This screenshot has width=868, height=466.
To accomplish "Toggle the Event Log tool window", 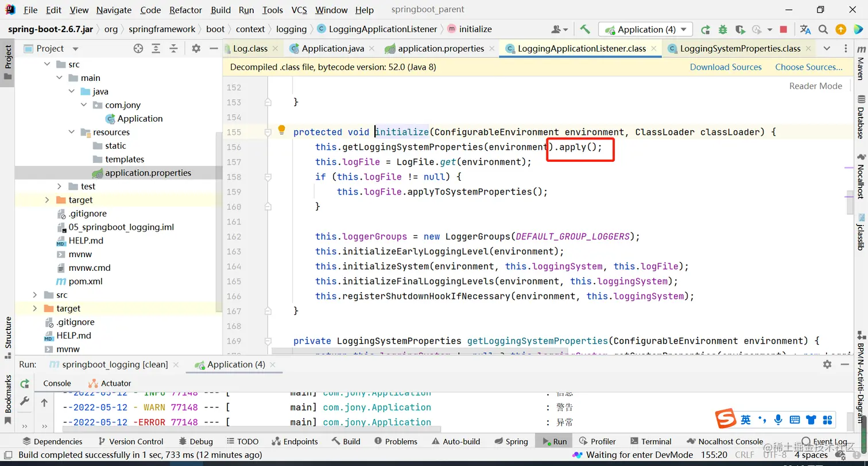I will point(824,441).
